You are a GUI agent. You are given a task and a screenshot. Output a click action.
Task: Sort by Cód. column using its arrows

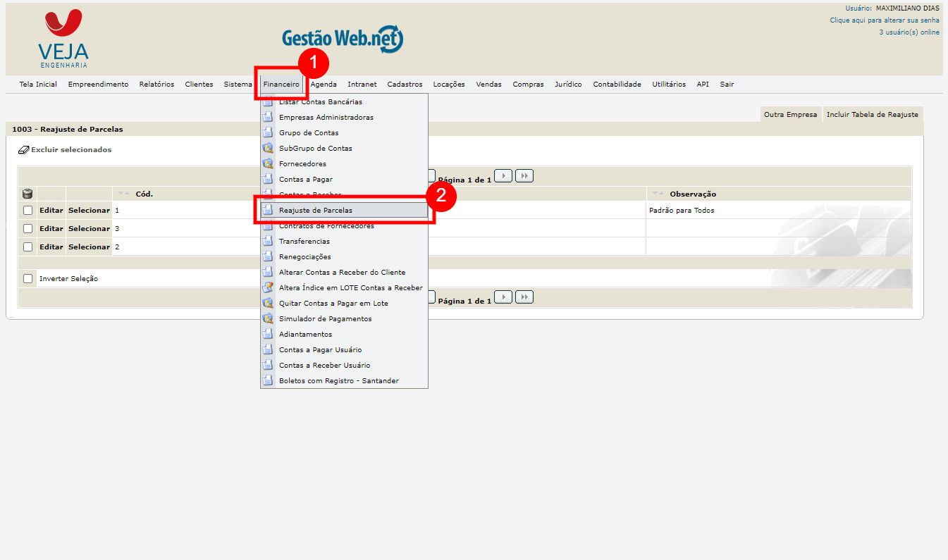click(x=124, y=194)
